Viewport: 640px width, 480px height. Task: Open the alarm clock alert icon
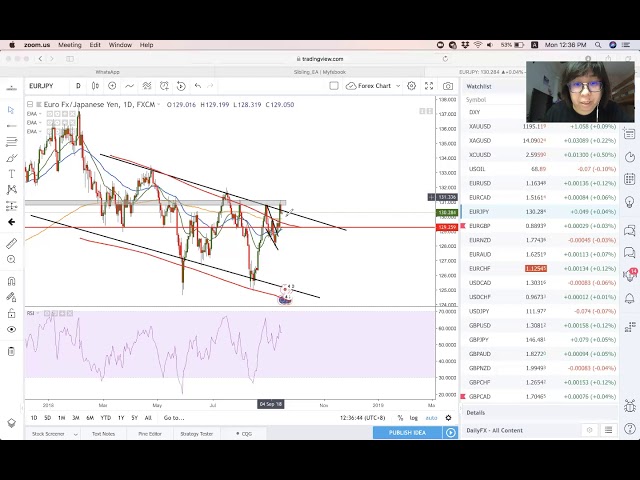tap(161, 86)
